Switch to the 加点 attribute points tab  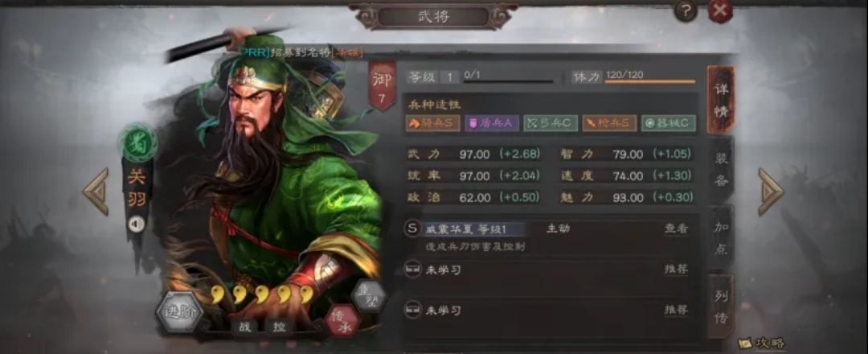[x=721, y=237]
